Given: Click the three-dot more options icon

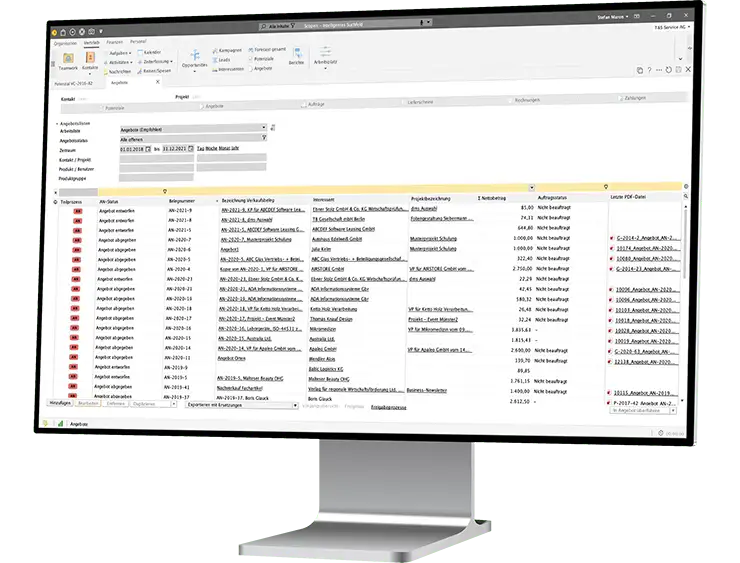Looking at the screenshot, I should click(659, 70).
